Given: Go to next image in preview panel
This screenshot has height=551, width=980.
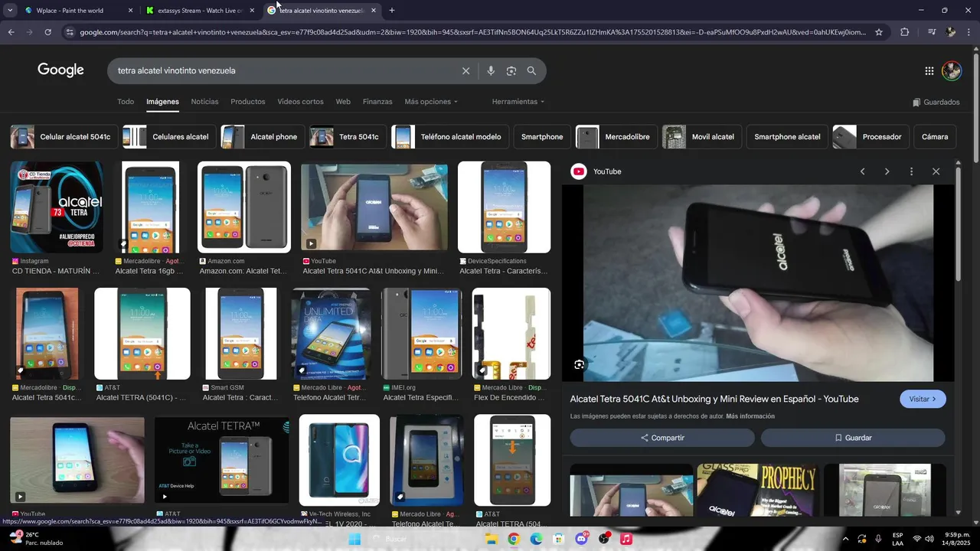Looking at the screenshot, I should coord(887,171).
